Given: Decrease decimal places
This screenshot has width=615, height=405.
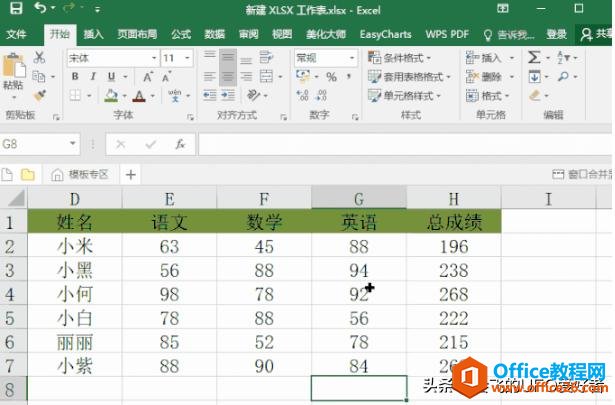Looking at the screenshot, I should coord(321,95).
